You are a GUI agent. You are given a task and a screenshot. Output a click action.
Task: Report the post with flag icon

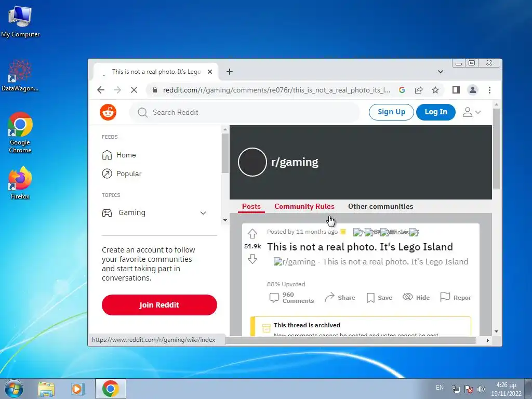coord(455,298)
